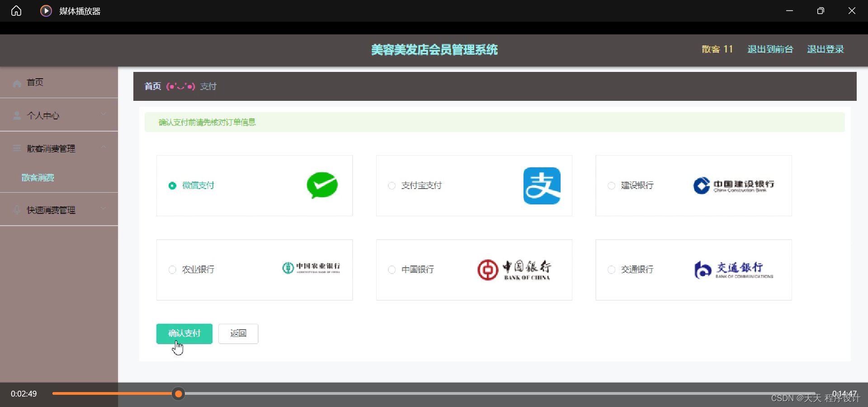Screen dimensions: 868x407
Task: Minimize the media player window
Action: (790, 11)
